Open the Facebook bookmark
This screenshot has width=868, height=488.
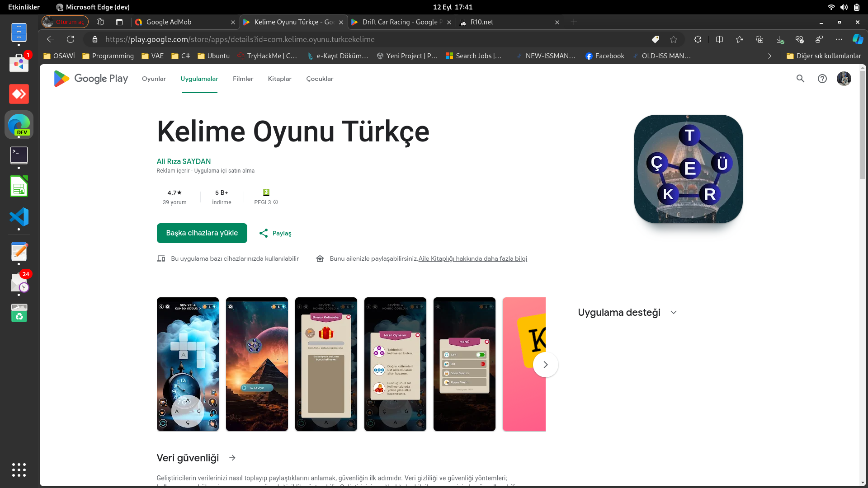click(605, 56)
